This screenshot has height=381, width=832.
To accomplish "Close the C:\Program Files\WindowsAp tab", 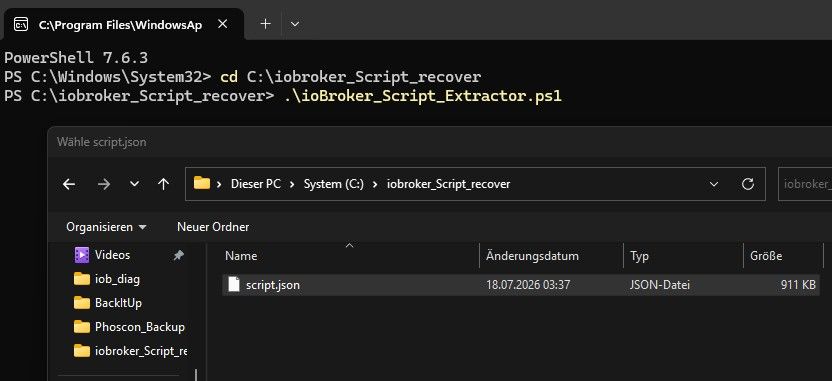I will pyautogui.click(x=223, y=24).
